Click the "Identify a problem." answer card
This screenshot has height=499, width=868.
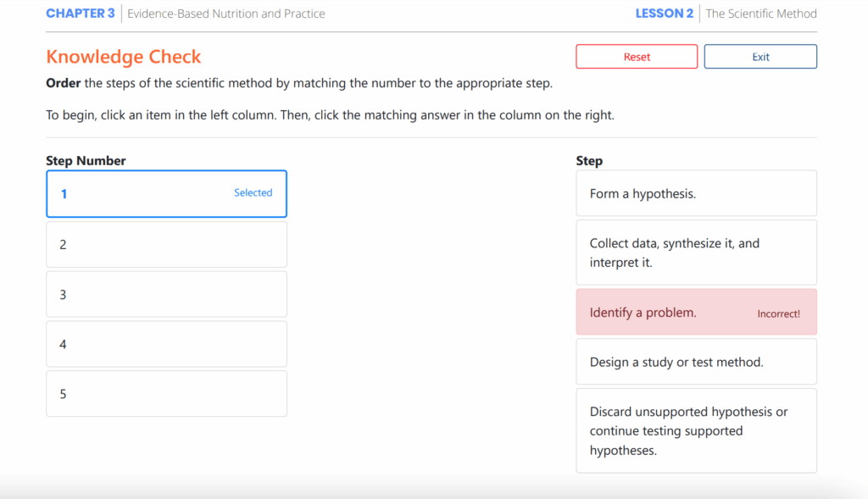[x=697, y=312]
